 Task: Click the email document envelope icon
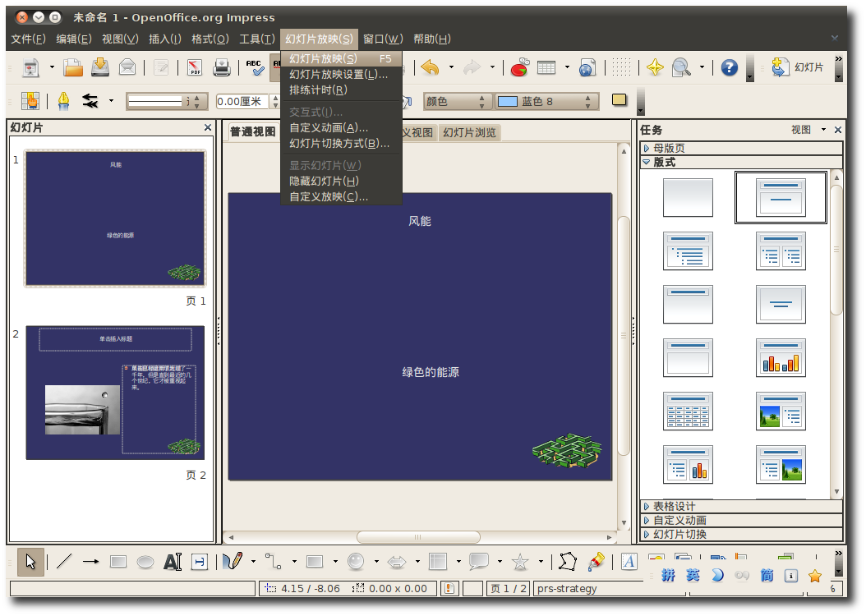point(127,67)
